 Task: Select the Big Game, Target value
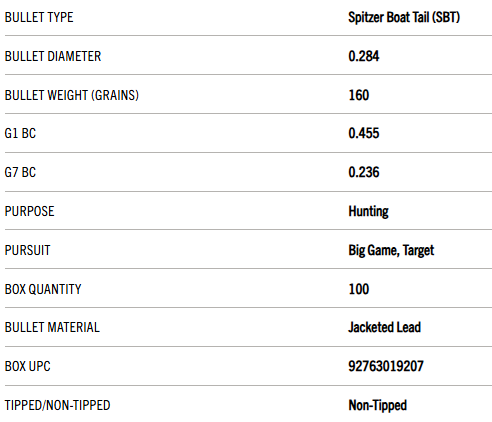pos(391,251)
